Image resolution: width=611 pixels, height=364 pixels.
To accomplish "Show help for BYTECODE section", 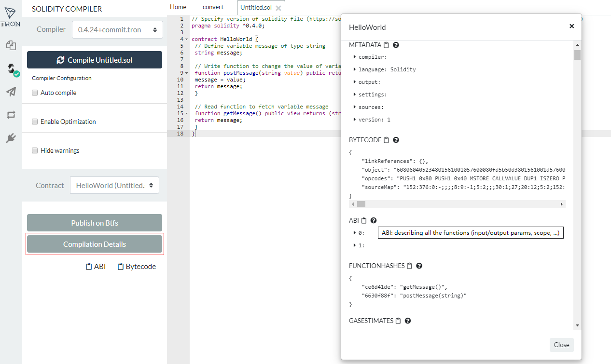I will click(x=396, y=140).
